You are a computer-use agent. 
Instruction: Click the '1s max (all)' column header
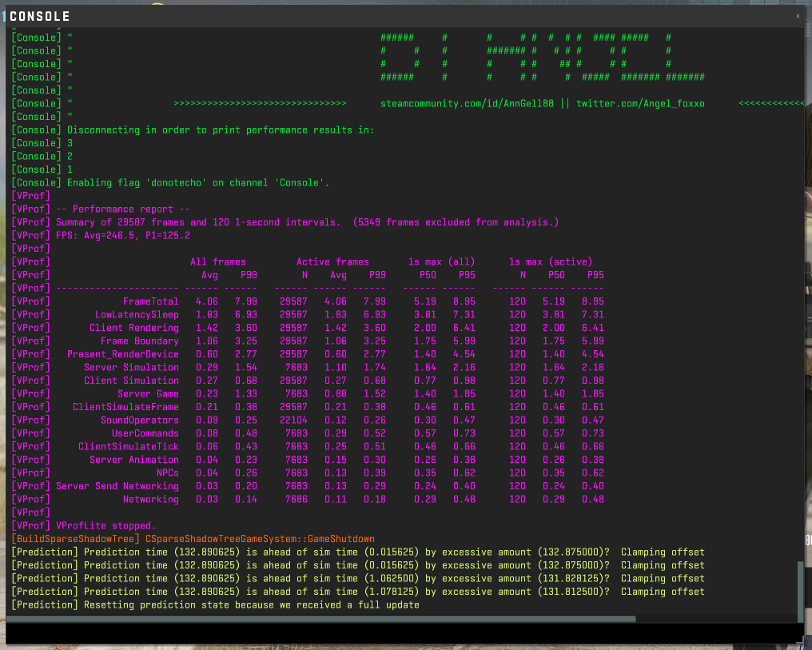point(441,262)
